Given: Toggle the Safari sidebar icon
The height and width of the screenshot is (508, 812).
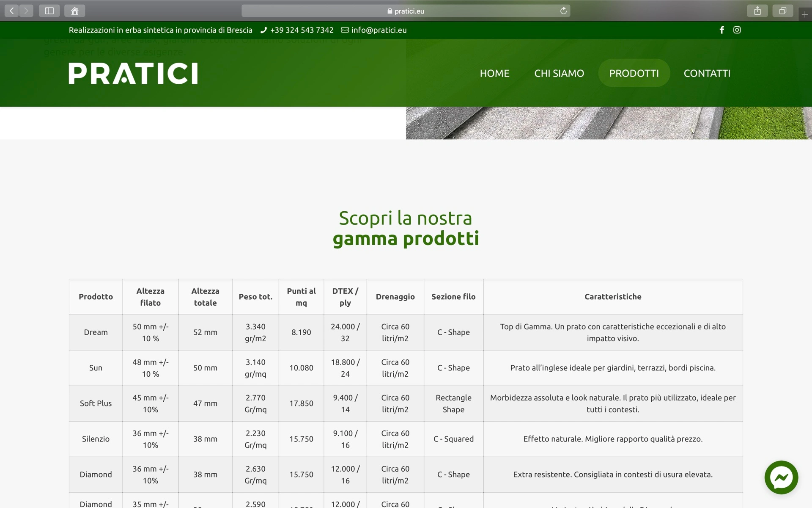Looking at the screenshot, I should click(x=49, y=11).
